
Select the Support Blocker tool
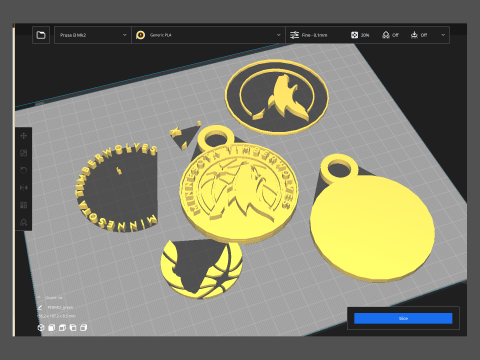[x=24, y=222]
